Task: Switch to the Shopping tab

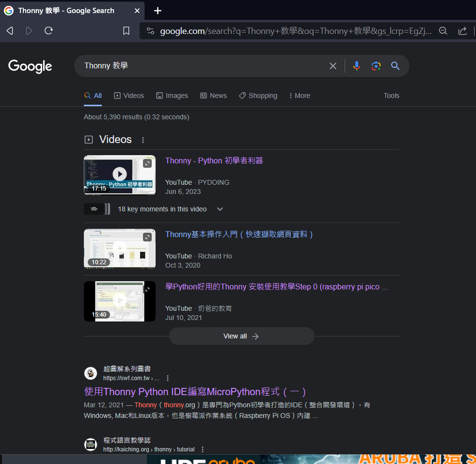Action: (x=258, y=96)
